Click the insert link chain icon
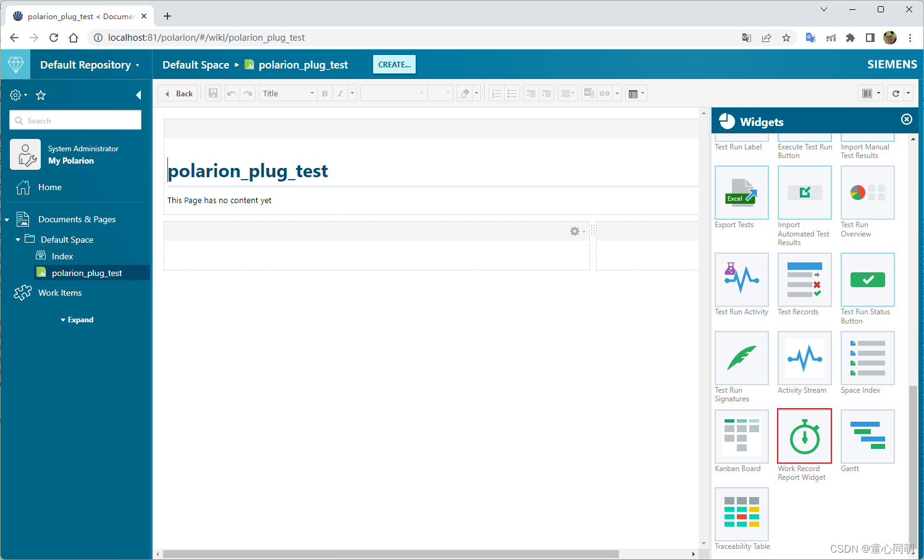Screen dimensions: 924x560 [605, 94]
